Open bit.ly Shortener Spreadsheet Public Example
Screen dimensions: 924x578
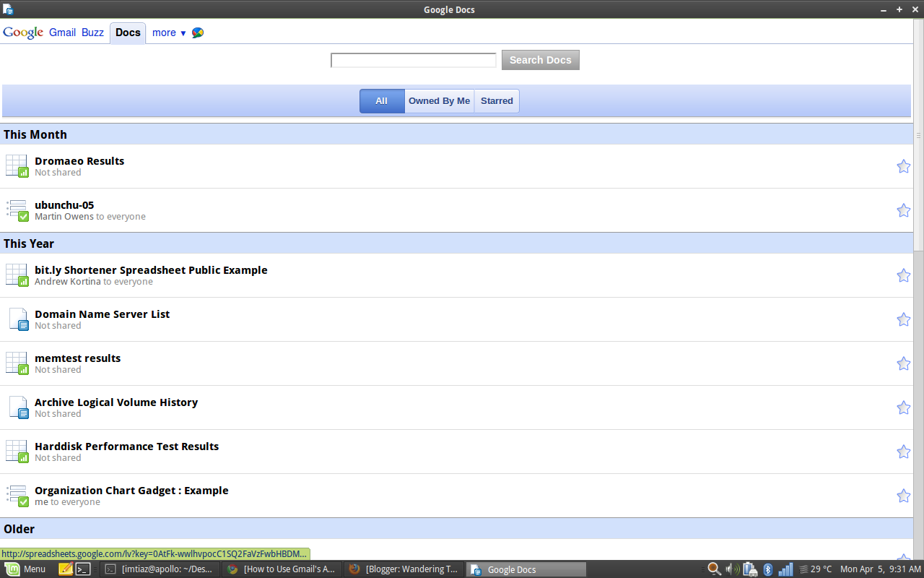point(151,270)
